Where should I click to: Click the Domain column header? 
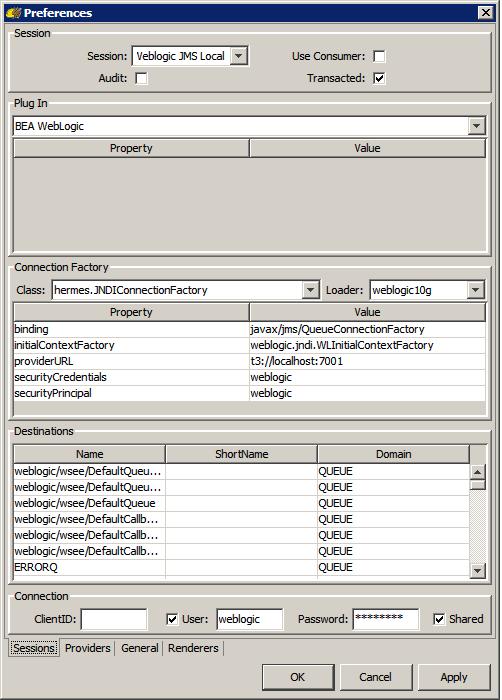pyautogui.click(x=393, y=454)
